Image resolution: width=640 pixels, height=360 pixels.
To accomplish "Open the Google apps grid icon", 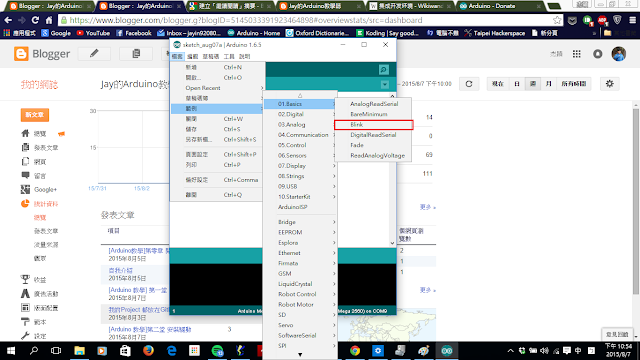I will (576, 54).
